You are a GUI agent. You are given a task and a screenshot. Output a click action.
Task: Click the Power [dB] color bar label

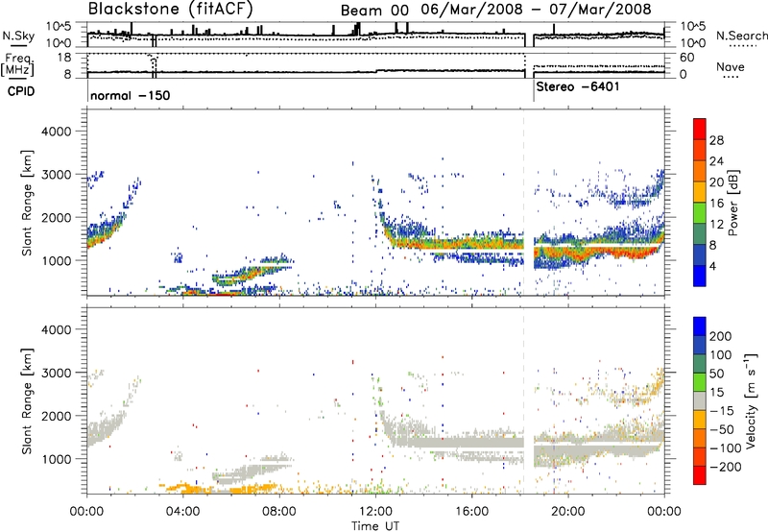point(733,203)
